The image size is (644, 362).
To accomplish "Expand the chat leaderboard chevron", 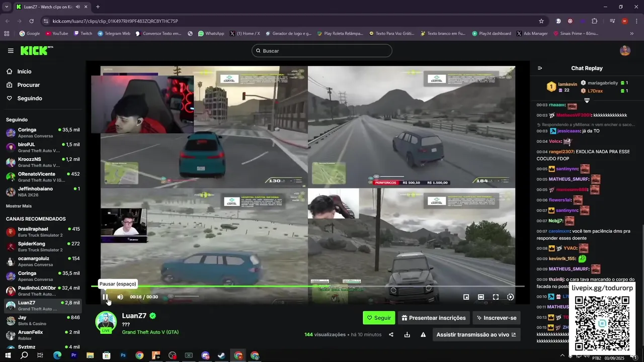I will pyautogui.click(x=587, y=101).
